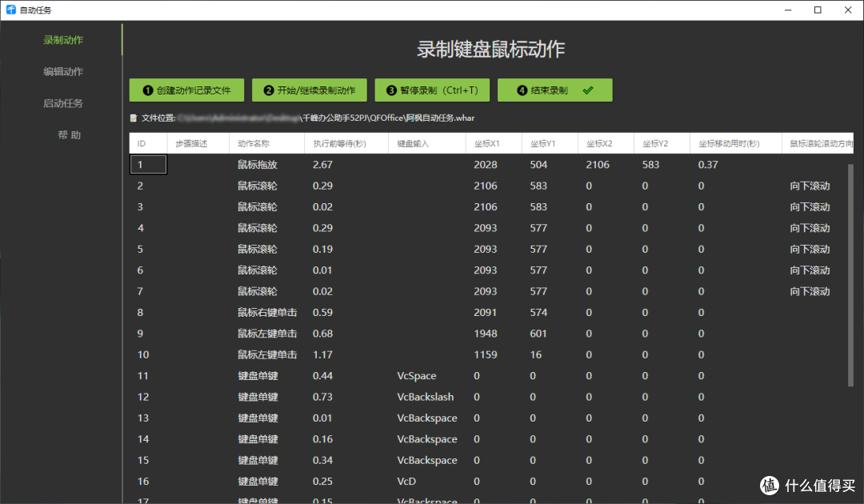Click the 鼠标右键单击 action in row 8
Viewport: 864px width, 504px height.
pyautogui.click(x=267, y=312)
